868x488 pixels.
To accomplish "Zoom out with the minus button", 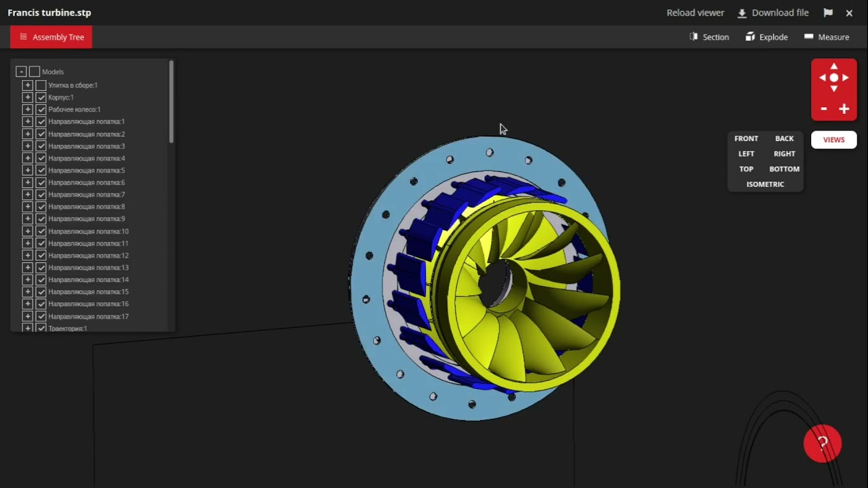I will 824,108.
